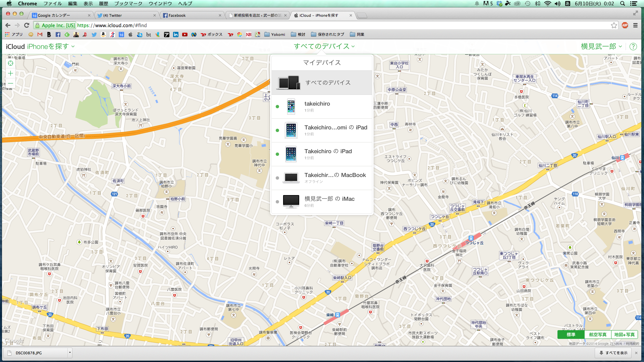Click すべてを表示 in downloads bar
This screenshot has width=644, height=362.
[x=613, y=353]
